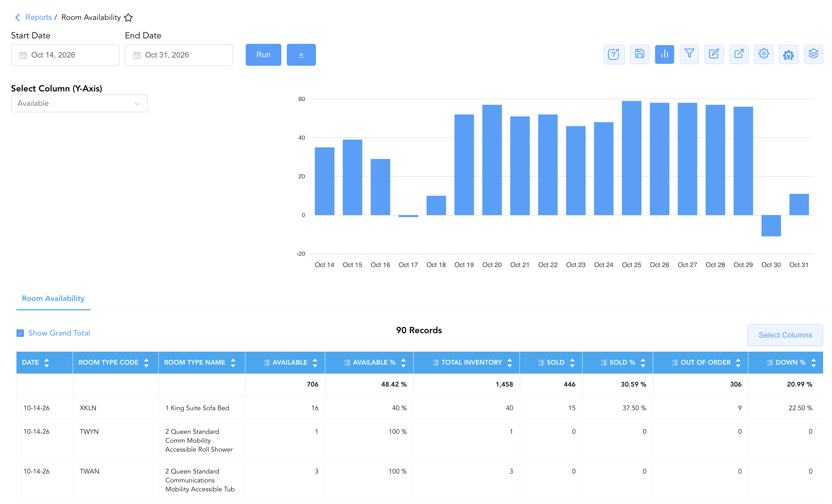This screenshot has height=504, width=832.
Task: Sort by TOTAL INVENTORY column arrows
Action: pos(510,363)
